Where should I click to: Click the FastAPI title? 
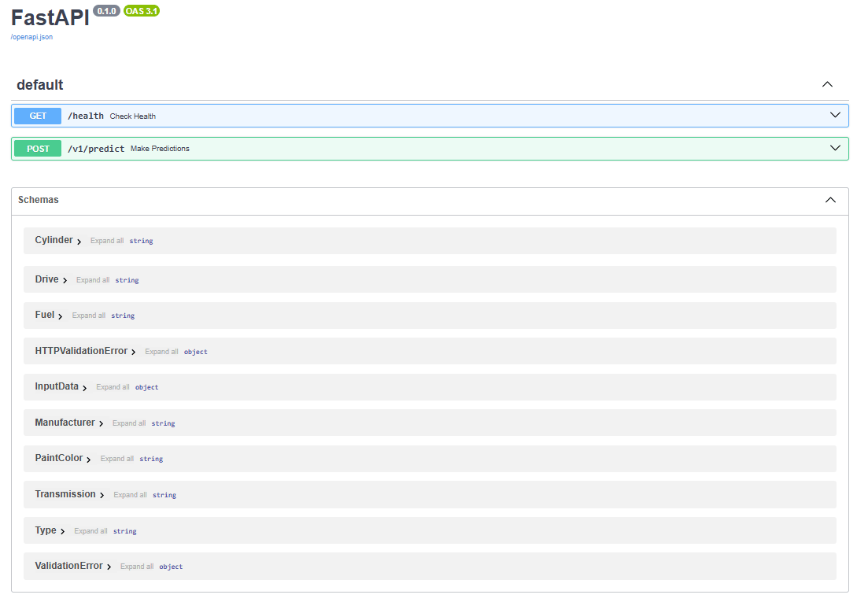[50, 18]
